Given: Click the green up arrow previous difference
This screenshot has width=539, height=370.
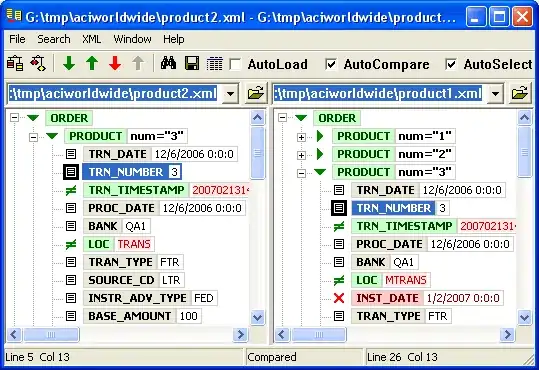Looking at the screenshot, I should [x=92, y=64].
